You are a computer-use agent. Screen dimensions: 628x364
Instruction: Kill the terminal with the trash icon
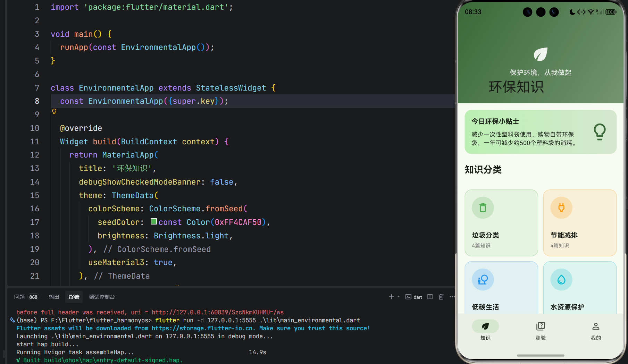click(x=441, y=297)
